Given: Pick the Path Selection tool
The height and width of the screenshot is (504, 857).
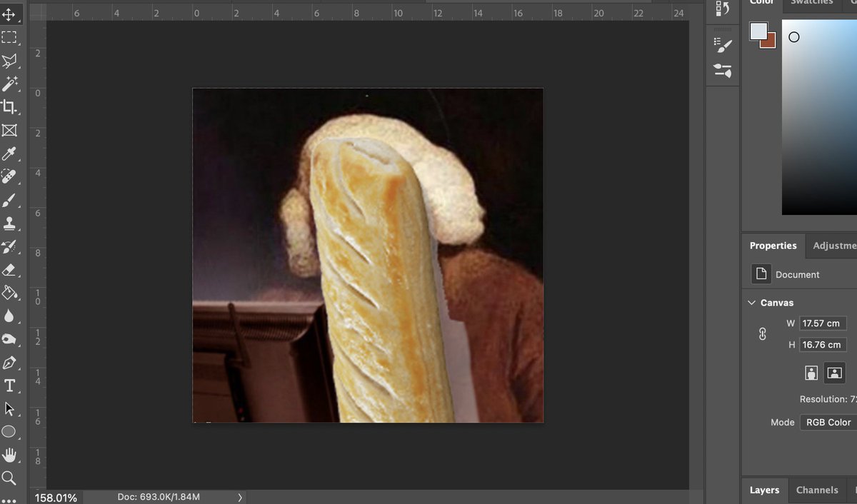Looking at the screenshot, I should click(x=9, y=409).
